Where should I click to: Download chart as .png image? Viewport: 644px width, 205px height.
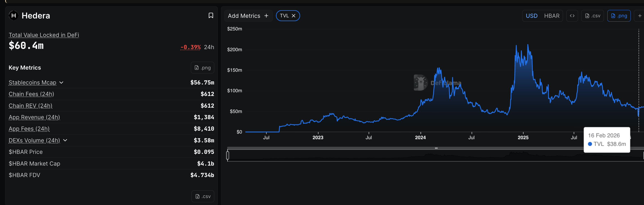tap(619, 16)
